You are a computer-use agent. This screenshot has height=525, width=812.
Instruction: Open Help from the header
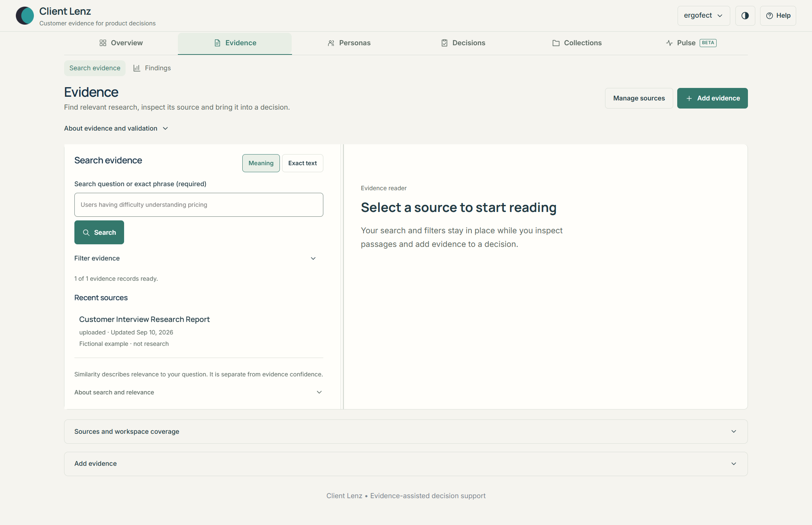(778, 16)
